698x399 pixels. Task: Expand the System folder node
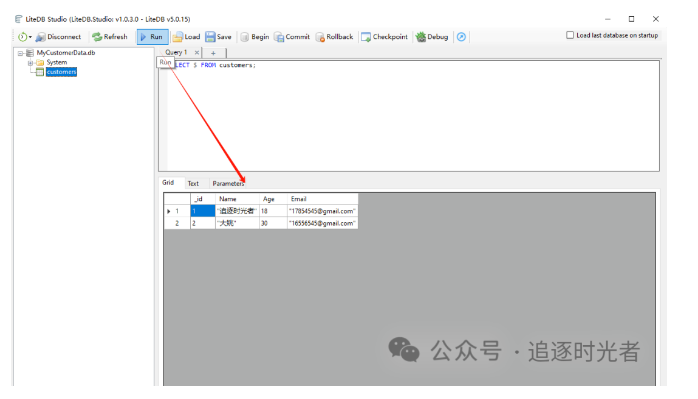click(x=30, y=63)
